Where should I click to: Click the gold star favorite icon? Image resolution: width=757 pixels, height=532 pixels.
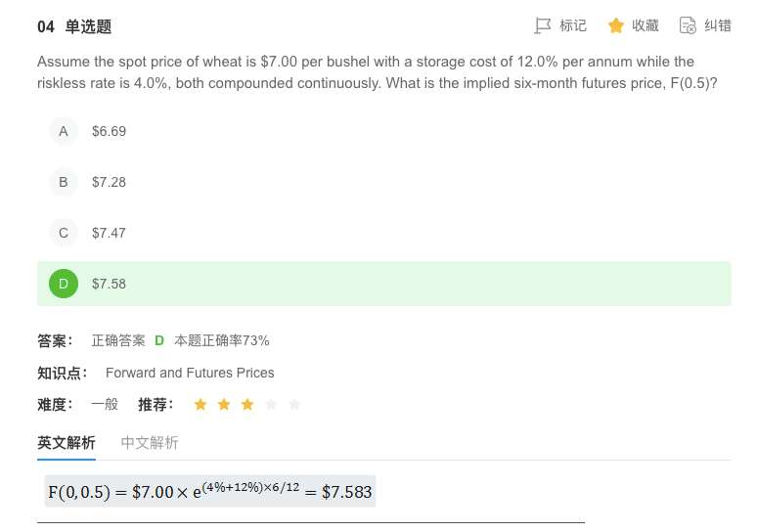(616, 25)
